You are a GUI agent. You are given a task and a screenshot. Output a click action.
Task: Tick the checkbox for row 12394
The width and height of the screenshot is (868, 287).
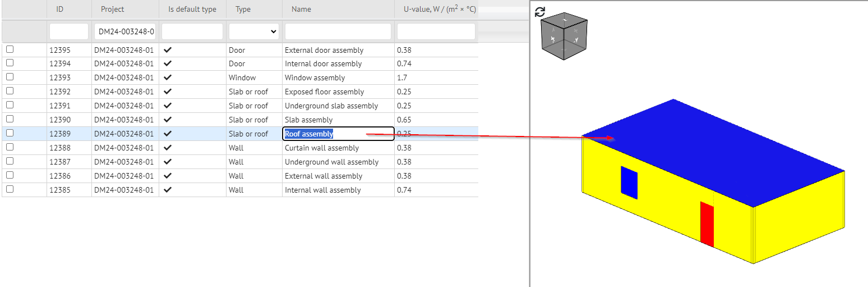click(10, 63)
